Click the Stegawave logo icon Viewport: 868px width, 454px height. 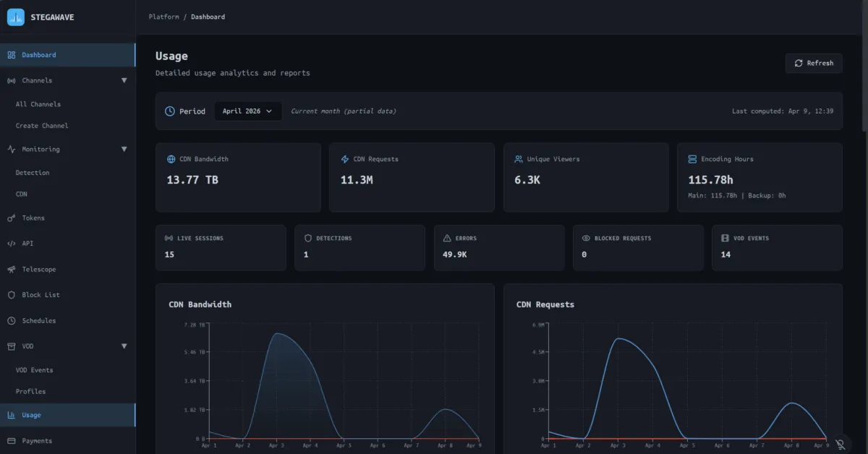[x=16, y=17]
